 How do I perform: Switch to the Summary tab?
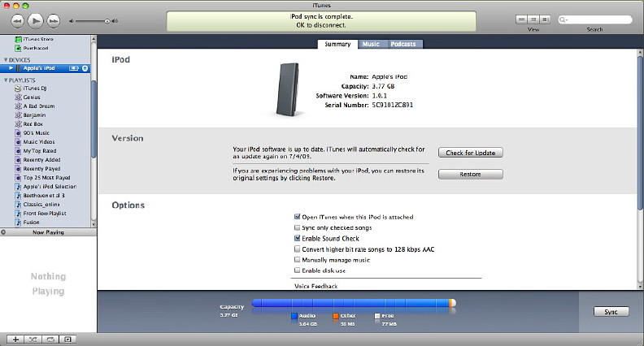pyautogui.click(x=337, y=44)
